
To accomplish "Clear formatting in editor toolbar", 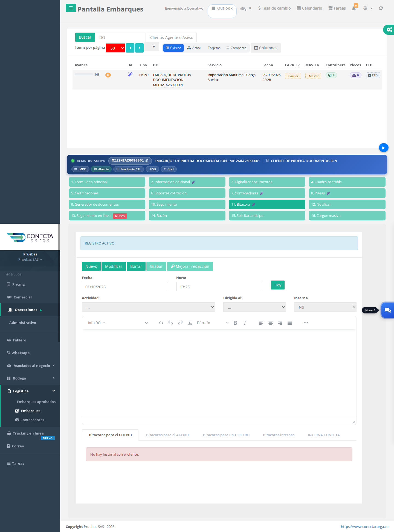I will pyautogui.click(x=190, y=323).
